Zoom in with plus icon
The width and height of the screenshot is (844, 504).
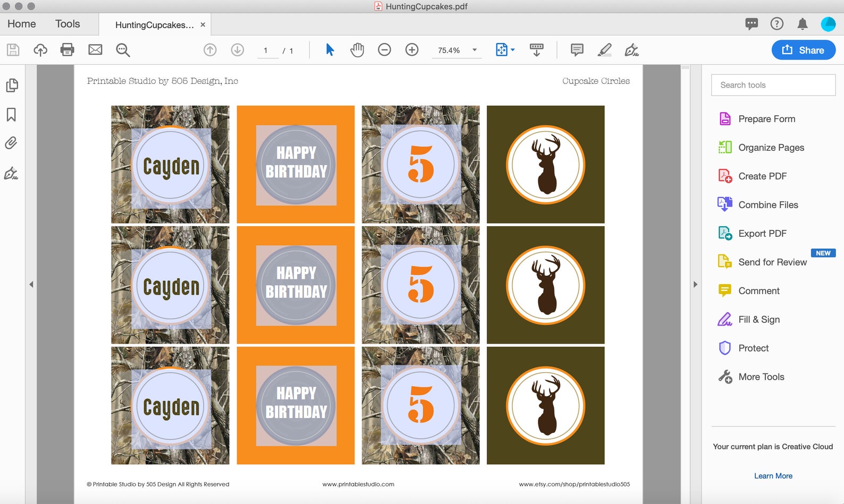click(x=412, y=50)
